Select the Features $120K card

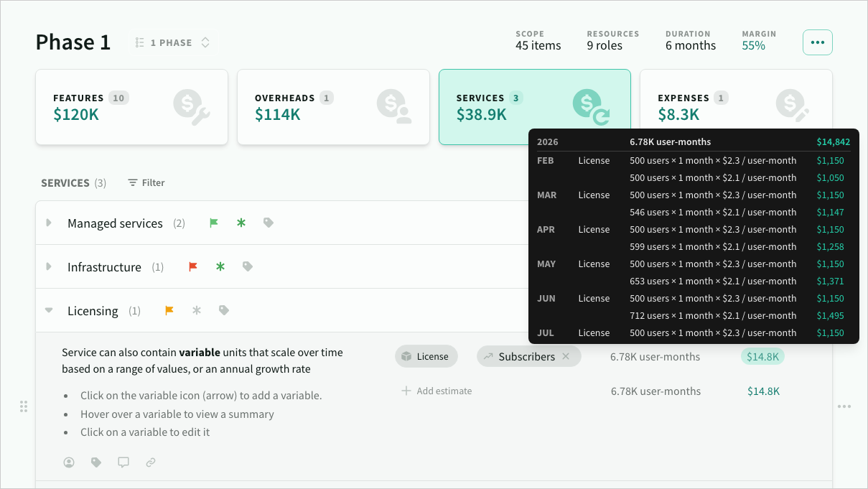pyautogui.click(x=131, y=106)
